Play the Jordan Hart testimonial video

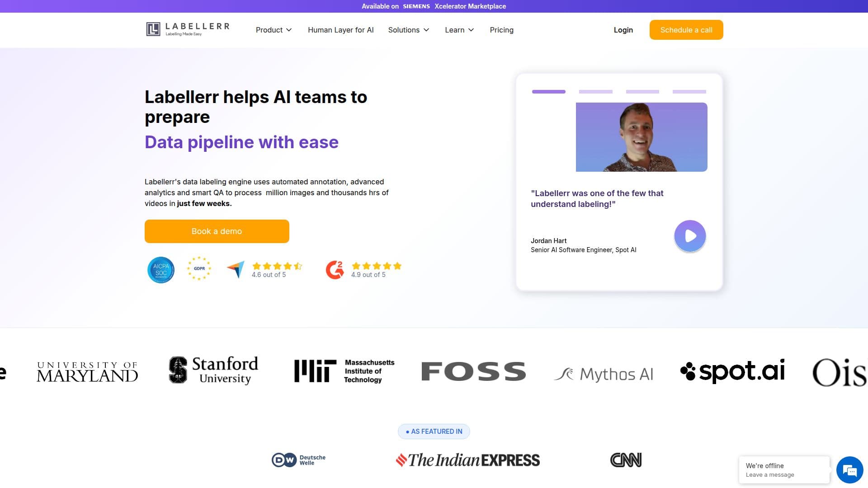[x=690, y=235]
